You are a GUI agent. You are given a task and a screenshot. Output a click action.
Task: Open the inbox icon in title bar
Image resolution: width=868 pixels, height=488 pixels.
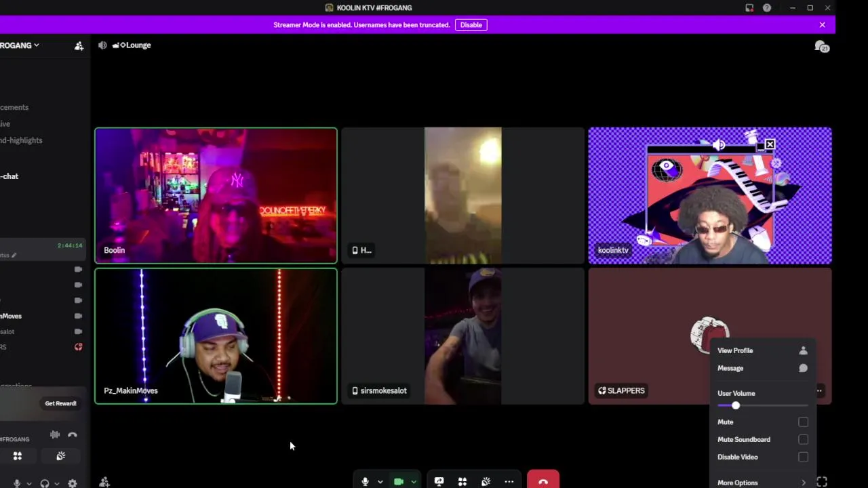(x=749, y=8)
